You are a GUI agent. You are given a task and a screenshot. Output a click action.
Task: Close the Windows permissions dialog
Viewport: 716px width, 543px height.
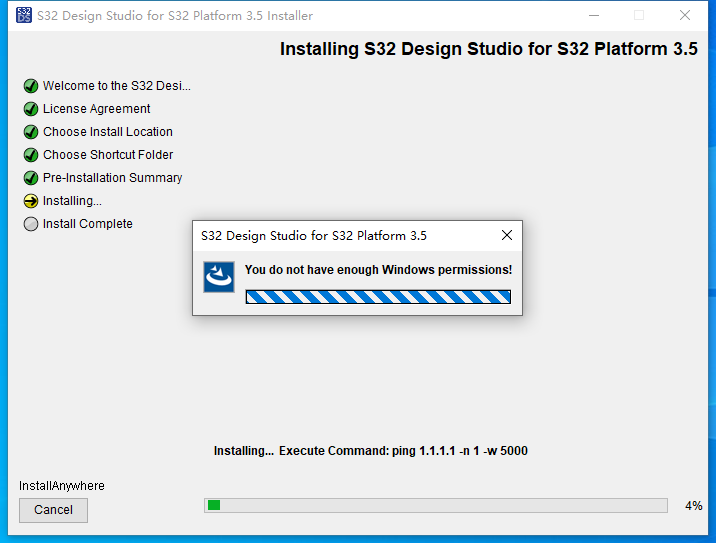tap(507, 235)
